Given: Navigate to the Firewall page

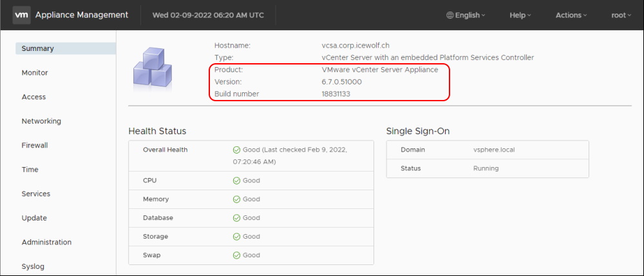Looking at the screenshot, I should point(35,145).
